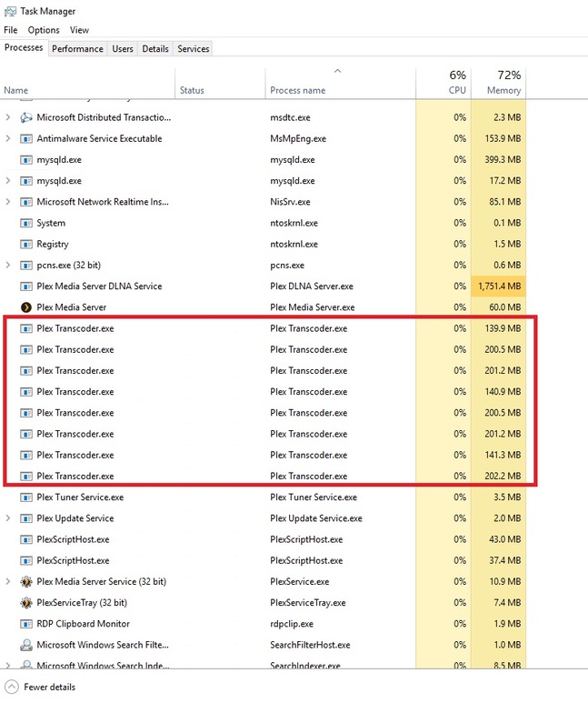Click the Task Manager title bar icon

(10, 11)
